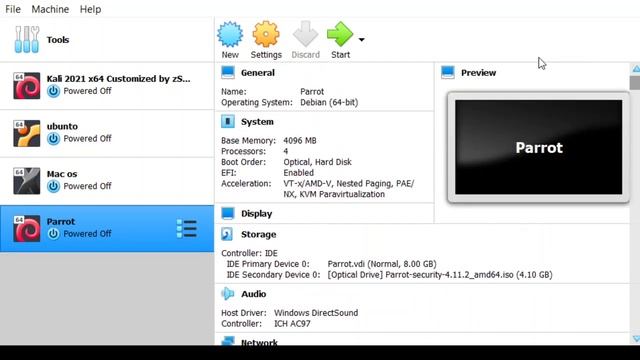
Task: Open the Display section header link
Action: pos(256,213)
